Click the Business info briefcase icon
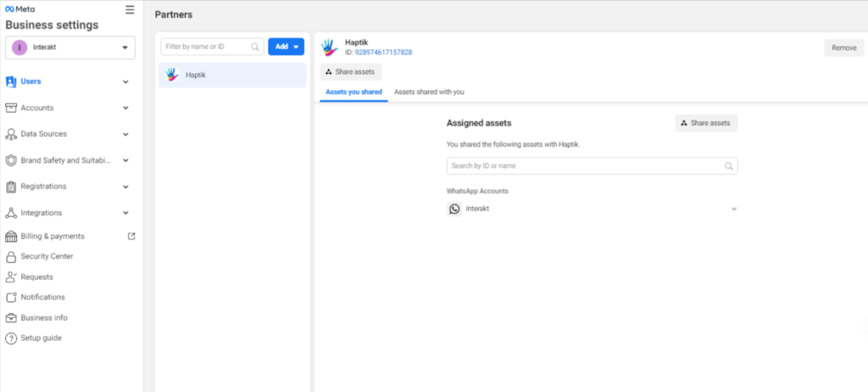This screenshot has height=392, width=868. (x=11, y=317)
